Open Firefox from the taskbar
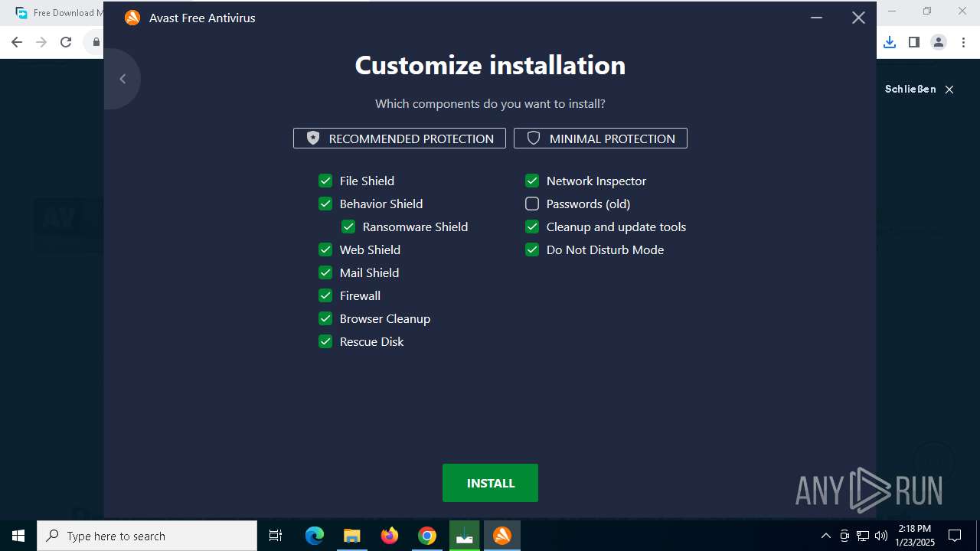 pyautogui.click(x=390, y=536)
